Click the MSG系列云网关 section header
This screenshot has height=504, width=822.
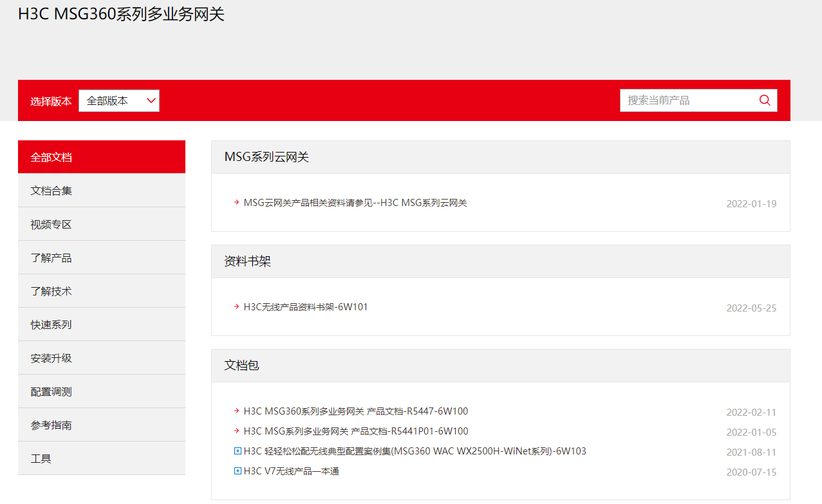pos(501,157)
